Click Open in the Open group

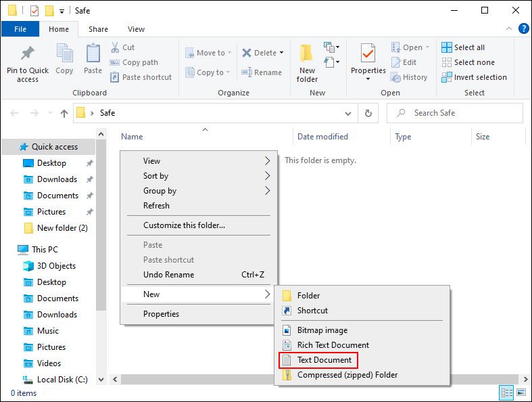410,47
